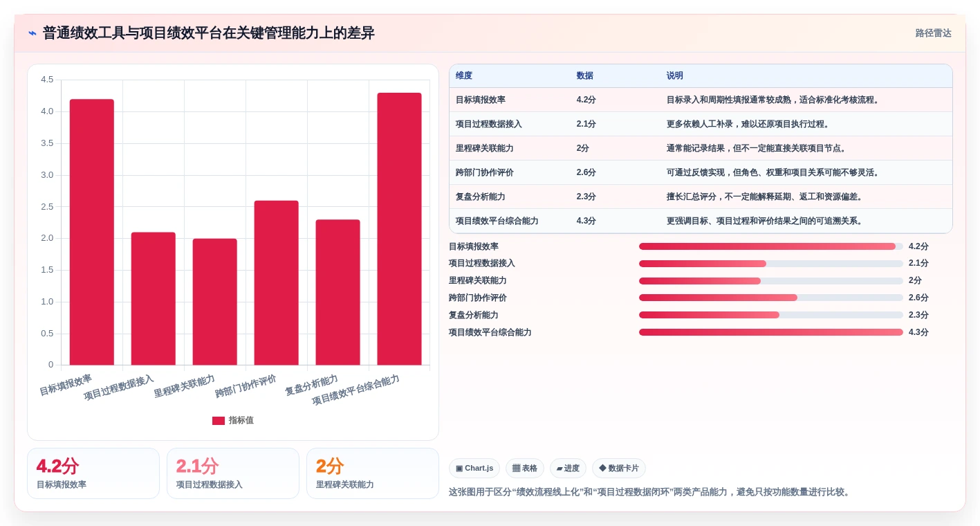The height and width of the screenshot is (526, 980).
Task: Click table value 2.6分
Action: coord(586,172)
